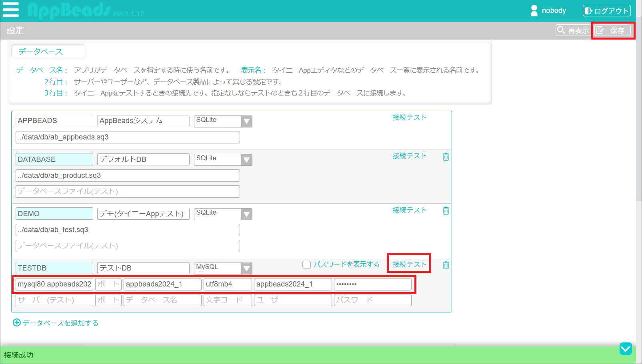The height and width of the screenshot is (364, 642).
Task: Delete the DATABASE entry with trash icon
Action: point(446,157)
